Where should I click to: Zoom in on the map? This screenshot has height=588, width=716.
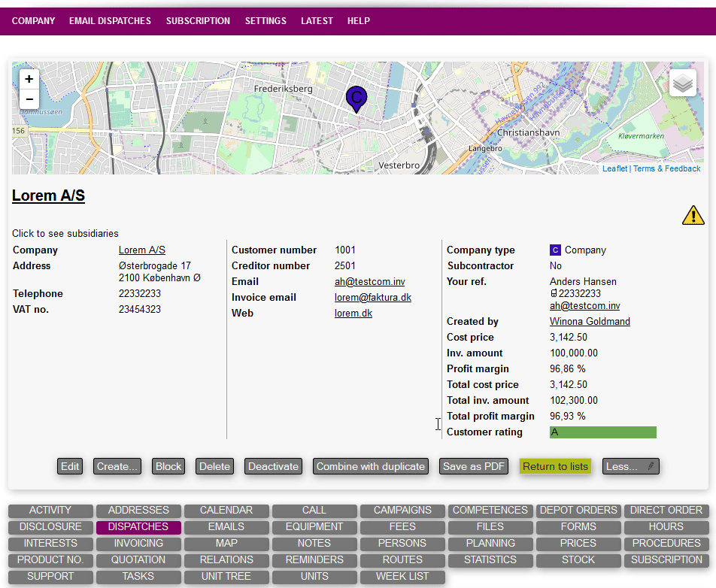pos(29,79)
